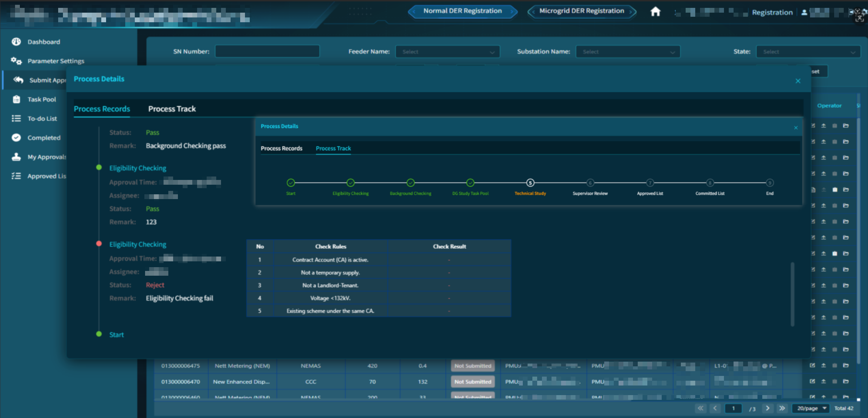Screen dimensions: 868x418
Task: Open the Dashboard sidebar icon
Action: point(16,42)
